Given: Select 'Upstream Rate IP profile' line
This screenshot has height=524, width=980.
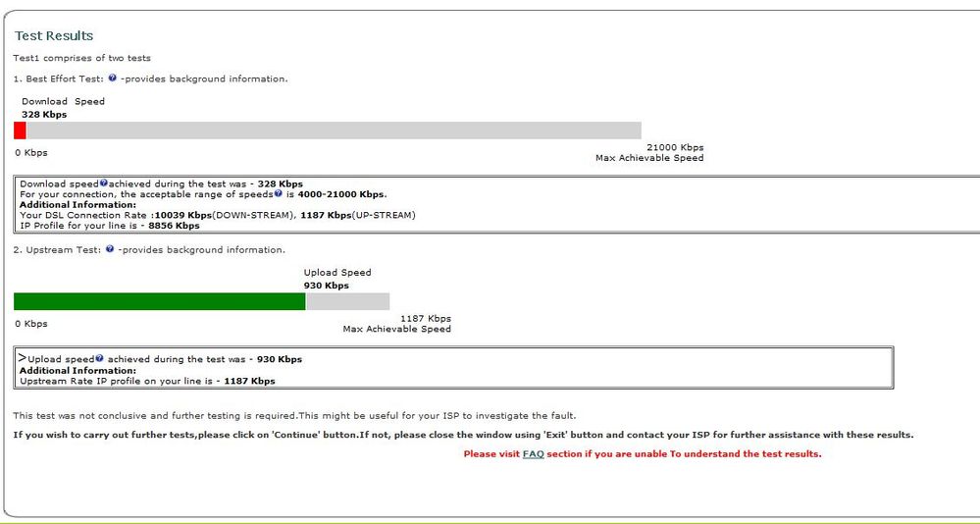Looking at the screenshot, I should coord(147,380).
